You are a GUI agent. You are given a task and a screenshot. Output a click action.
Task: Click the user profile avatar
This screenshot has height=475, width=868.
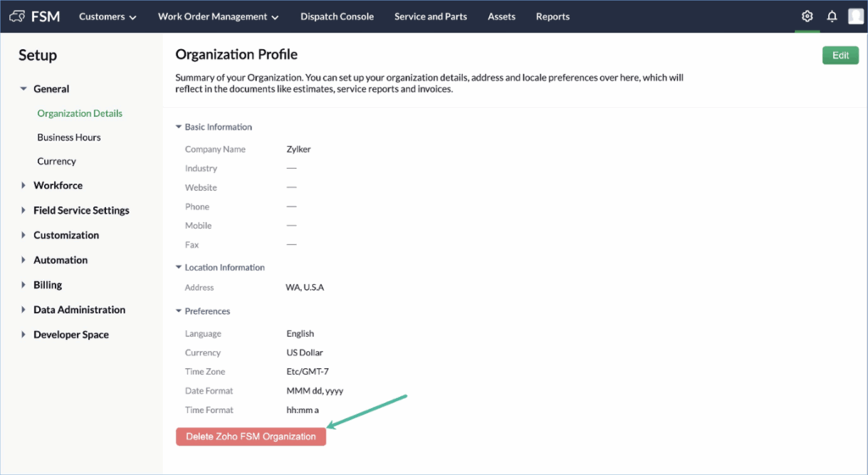click(x=855, y=17)
